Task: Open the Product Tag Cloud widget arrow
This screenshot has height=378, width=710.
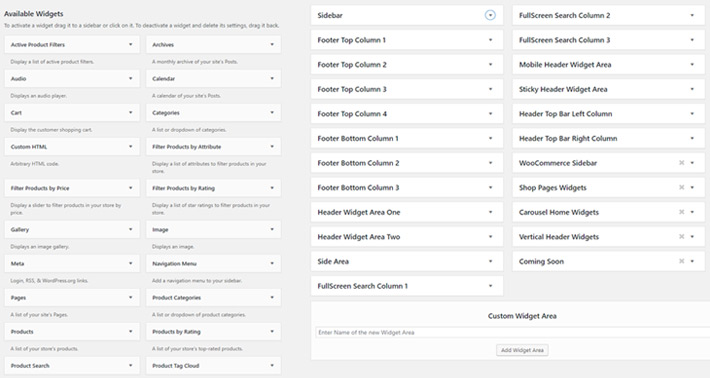Action: tap(272, 365)
